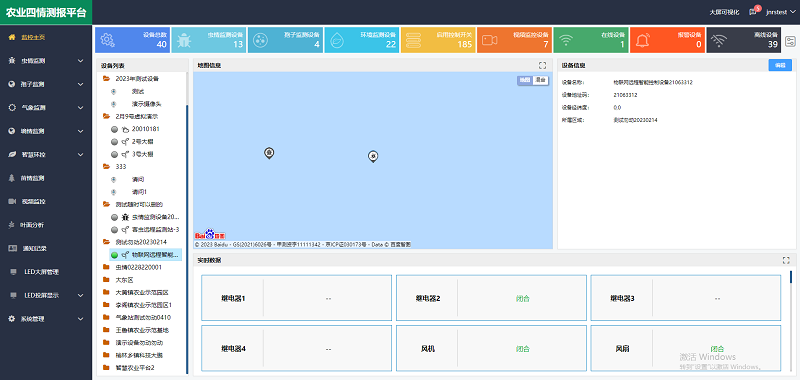Toggle the 风扇 fan switch status

point(717,349)
